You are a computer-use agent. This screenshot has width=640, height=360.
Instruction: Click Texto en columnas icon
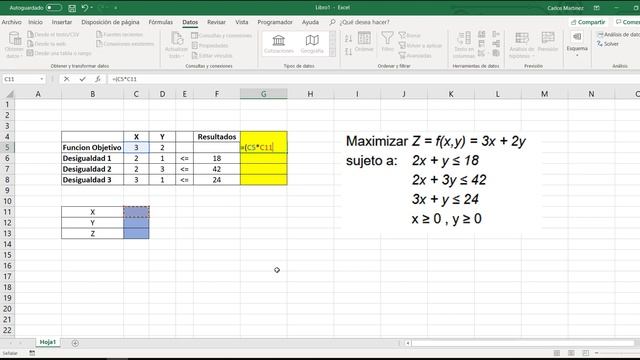point(464,38)
